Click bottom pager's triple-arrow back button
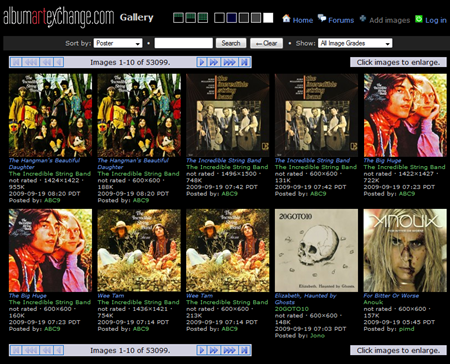The width and height of the screenshot is (450, 364). click(x=31, y=350)
